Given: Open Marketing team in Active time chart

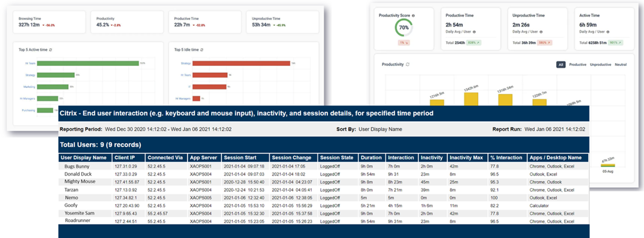Looking at the screenshot, I should pos(30,87).
